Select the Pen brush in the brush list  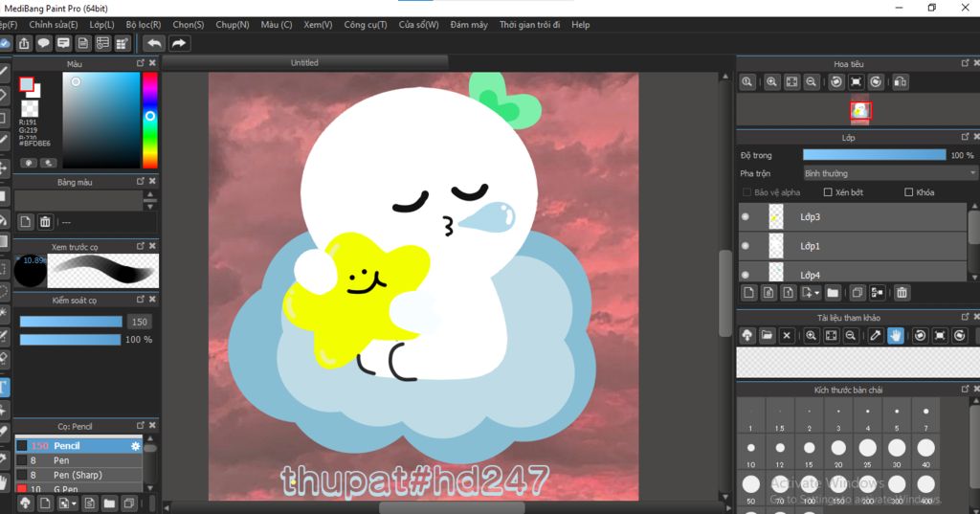pos(78,460)
